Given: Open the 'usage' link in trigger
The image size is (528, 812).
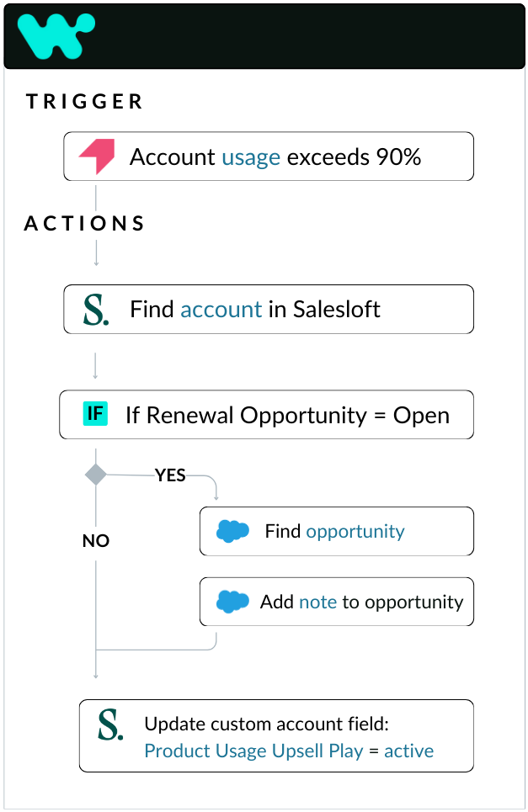Looking at the screenshot, I should (251, 157).
